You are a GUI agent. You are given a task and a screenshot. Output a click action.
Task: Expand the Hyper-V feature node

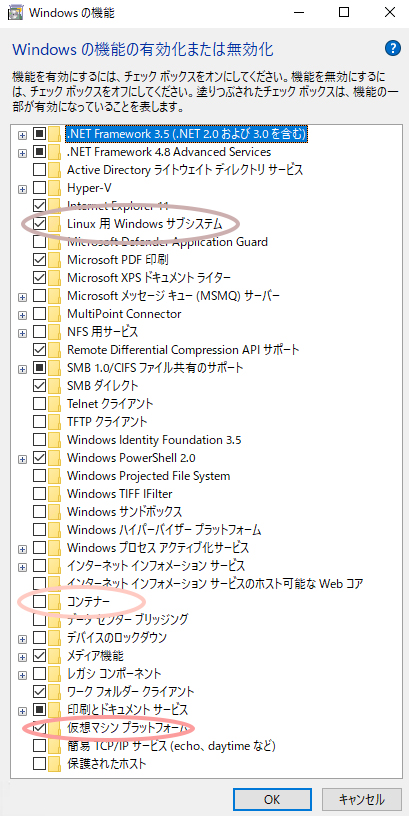tap(22, 188)
